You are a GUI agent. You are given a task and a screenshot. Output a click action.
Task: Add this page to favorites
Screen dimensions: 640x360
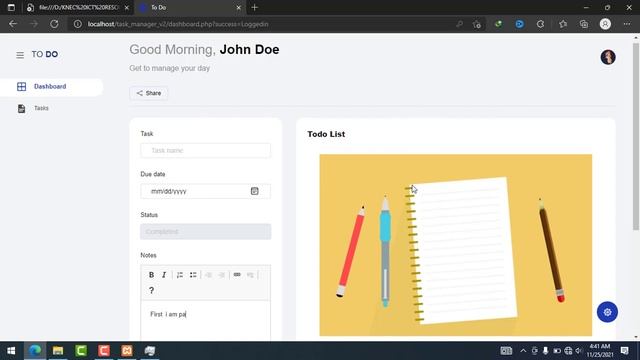coord(477,24)
